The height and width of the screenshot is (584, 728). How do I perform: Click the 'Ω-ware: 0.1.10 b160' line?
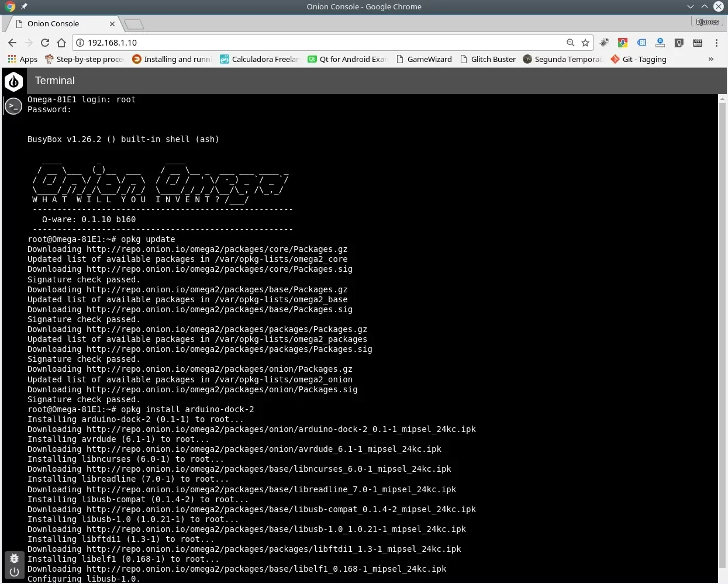[89, 219]
